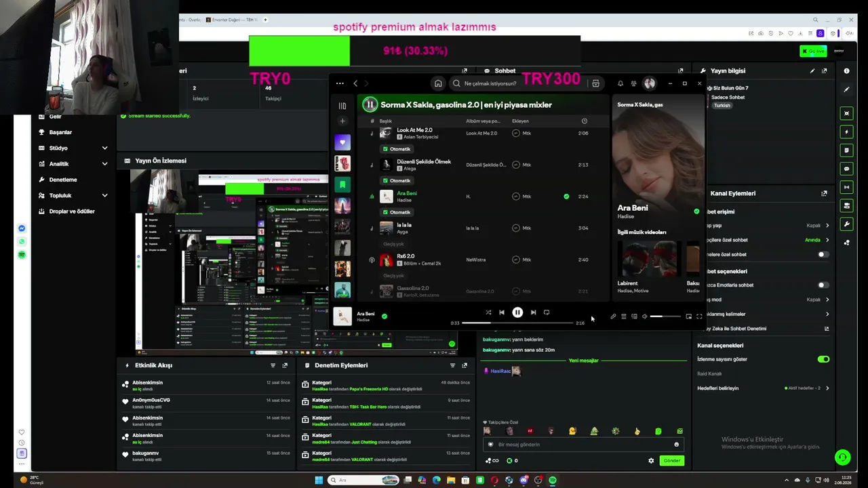Screen dimensions: 868x488
Task: Open Spotify connect devices
Action: point(634,317)
